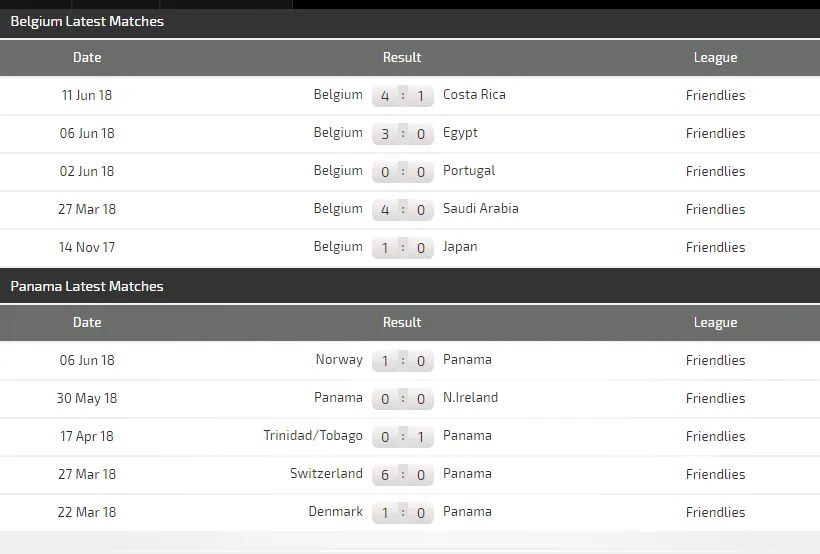Screen dimensions: 820x554
Task: Select the Denmark team name
Action: click(335, 512)
